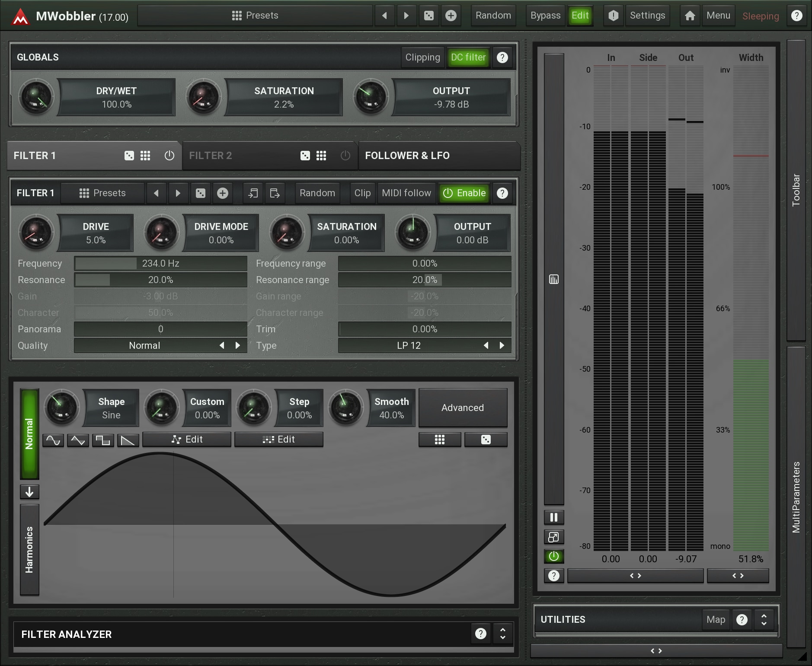Screen dimensions: 812x666
Task: Open the Menu button
Action: click(718, 16)
